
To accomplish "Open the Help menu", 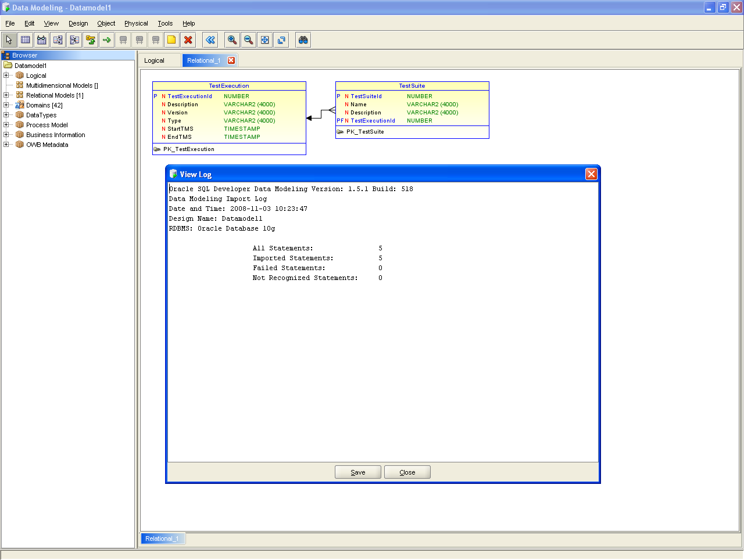I will click(x=188, y=23).
